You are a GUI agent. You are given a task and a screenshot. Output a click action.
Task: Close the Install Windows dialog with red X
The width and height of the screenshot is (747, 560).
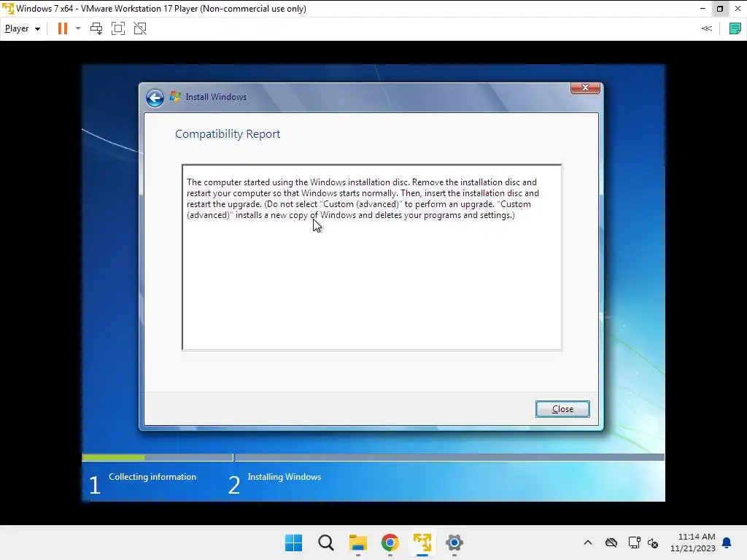click(585, 87)
